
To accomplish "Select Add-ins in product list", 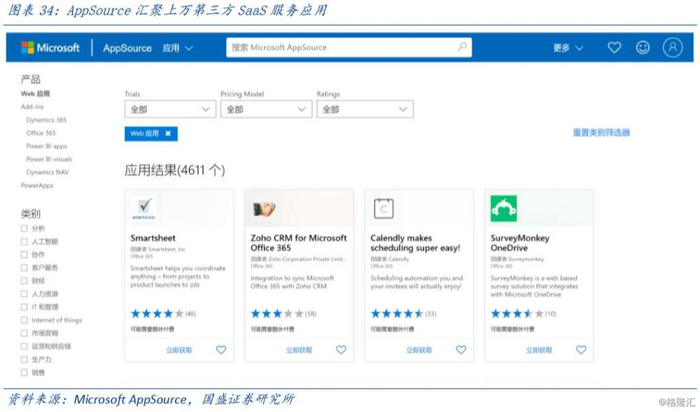I will (x=32, y=107).
